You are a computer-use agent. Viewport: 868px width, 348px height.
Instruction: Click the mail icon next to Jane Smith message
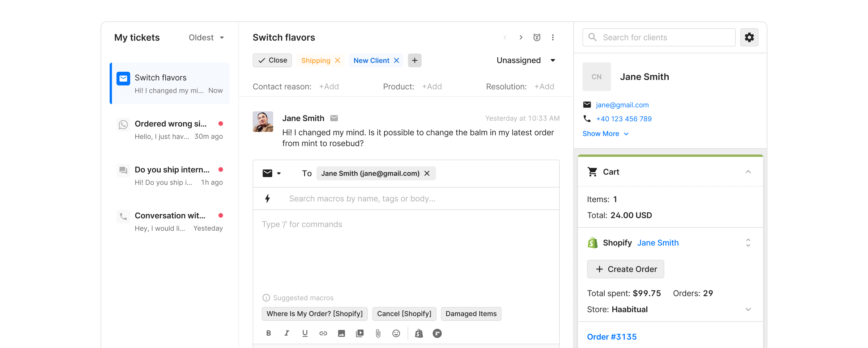coord(334,118)
